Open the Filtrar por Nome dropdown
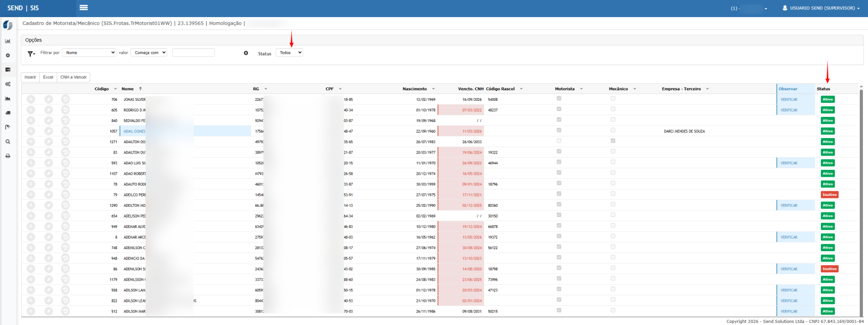 (x=89, y=53)
